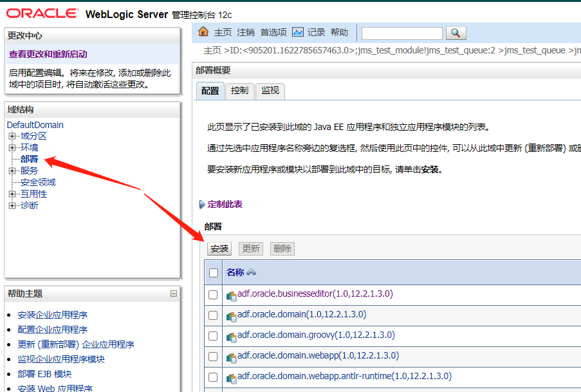Open 帮助 in the toolbar
The width and height of the screenshot is (581, 392).
340,33
